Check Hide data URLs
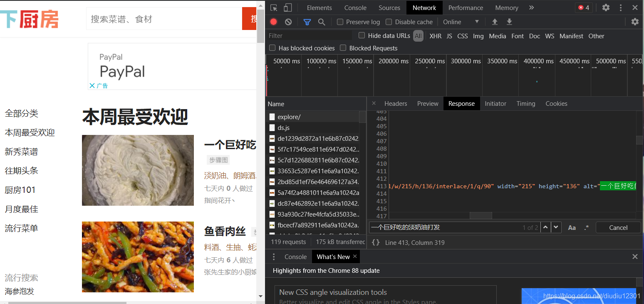 tap(362, 35)
